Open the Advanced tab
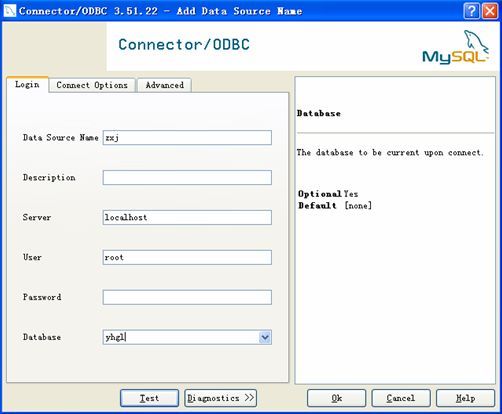Image resolution: width=502 pixels, height=414 pixels. (x=165, y=85)
